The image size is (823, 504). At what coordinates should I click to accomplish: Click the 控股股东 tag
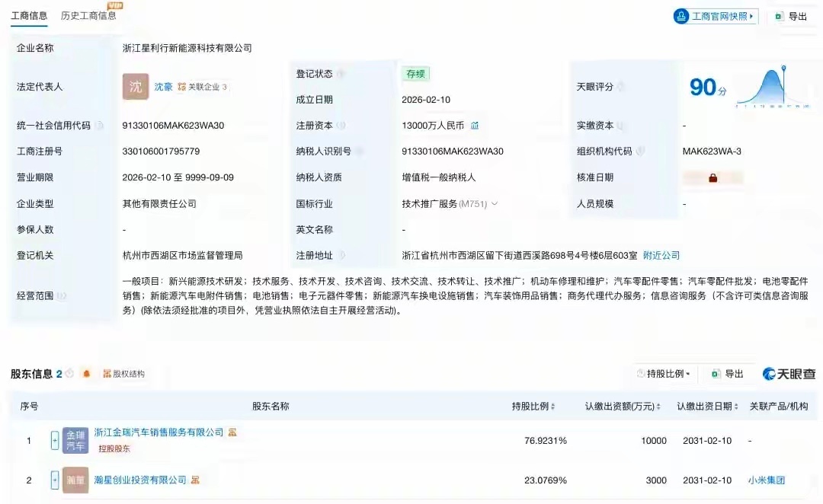[114, 449]
